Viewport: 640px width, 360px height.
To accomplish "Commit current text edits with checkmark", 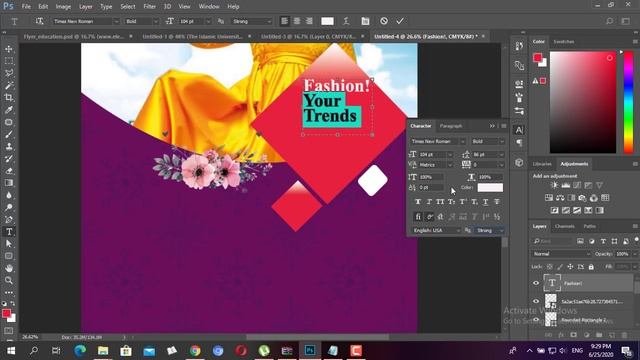I will 400,21.
